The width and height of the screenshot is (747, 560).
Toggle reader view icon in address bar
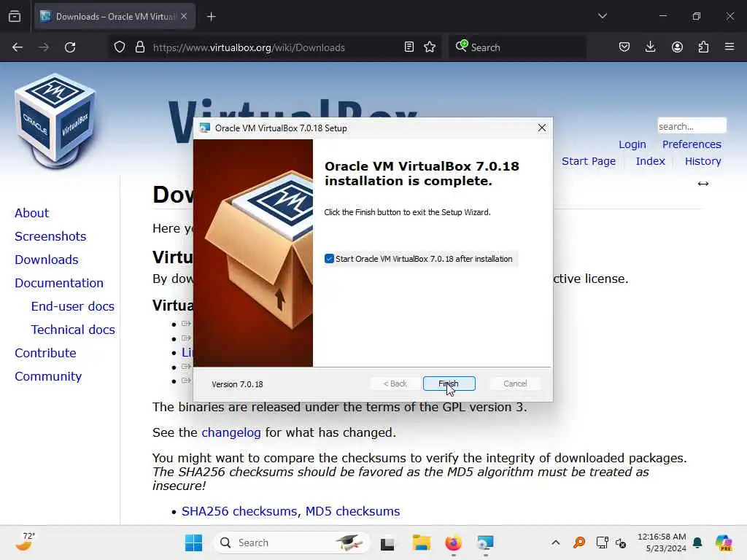point(409,47)
